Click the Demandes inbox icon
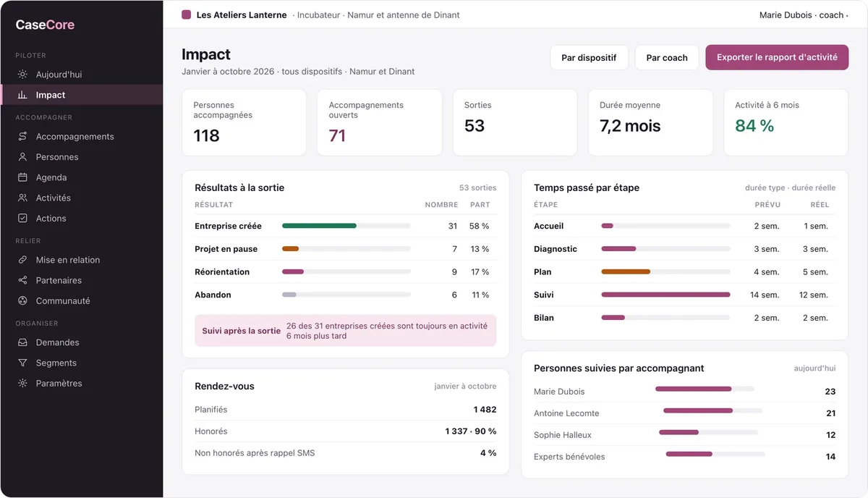 (x=22, y=342)
